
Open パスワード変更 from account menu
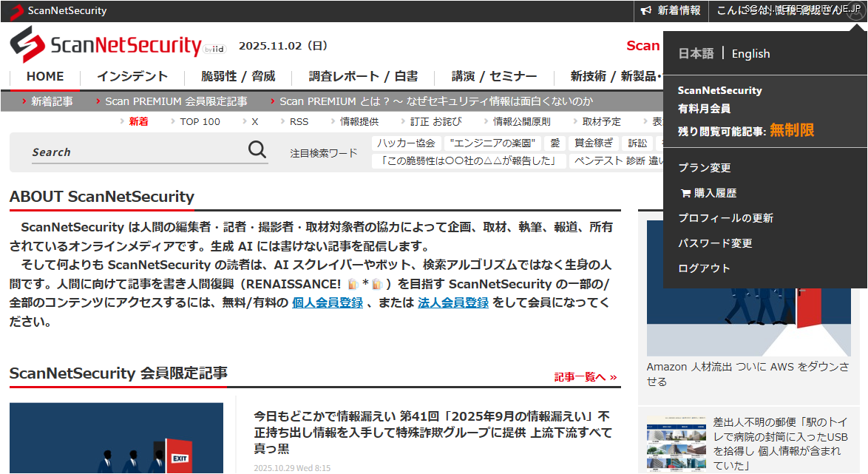point(715,243)
